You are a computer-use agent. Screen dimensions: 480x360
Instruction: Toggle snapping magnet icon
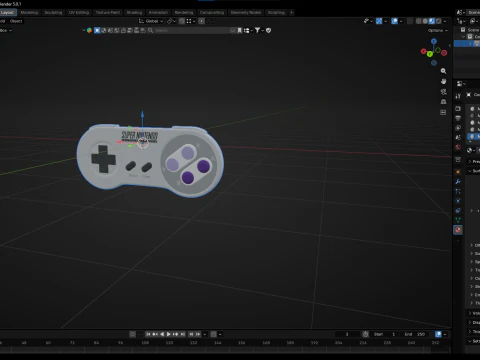182,21
